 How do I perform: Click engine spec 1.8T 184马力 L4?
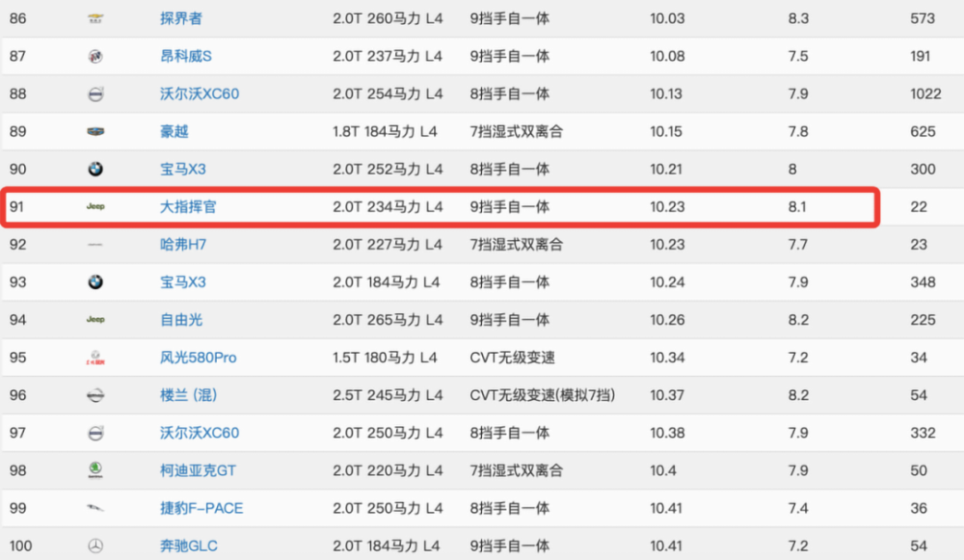[x=385, y=131]
